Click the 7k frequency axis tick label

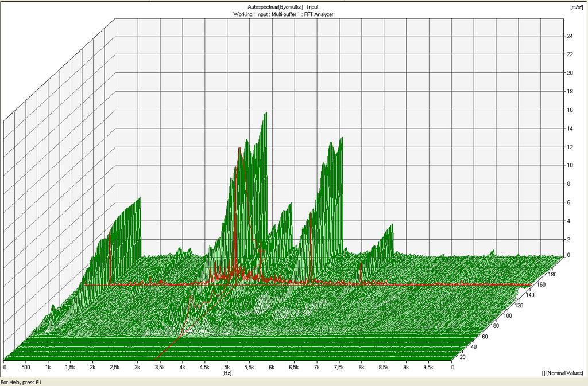coord(317,367)
